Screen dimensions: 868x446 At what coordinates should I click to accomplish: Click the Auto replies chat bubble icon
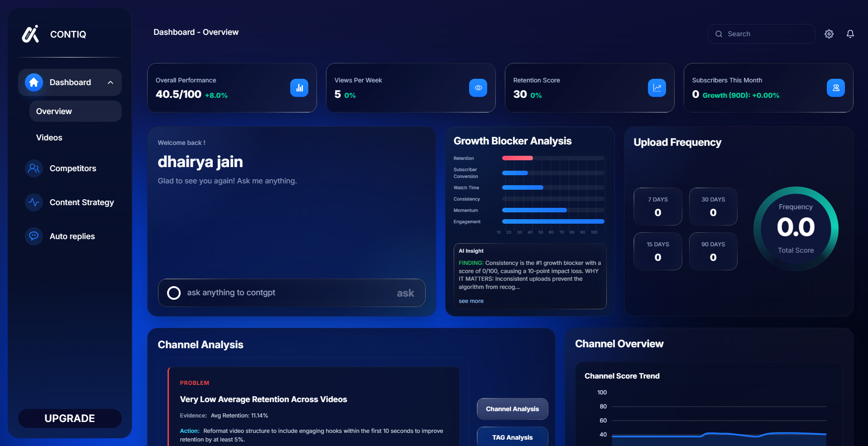34,236
